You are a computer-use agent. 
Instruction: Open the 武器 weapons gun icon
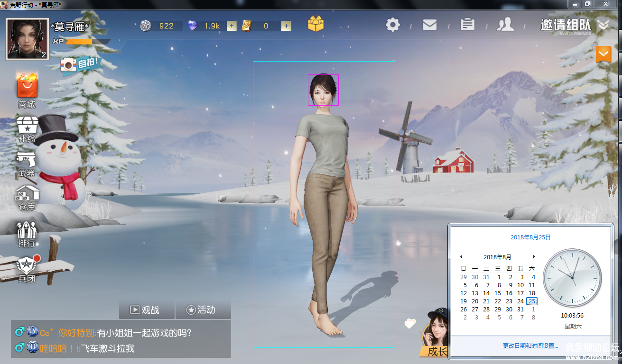[27, 159]
